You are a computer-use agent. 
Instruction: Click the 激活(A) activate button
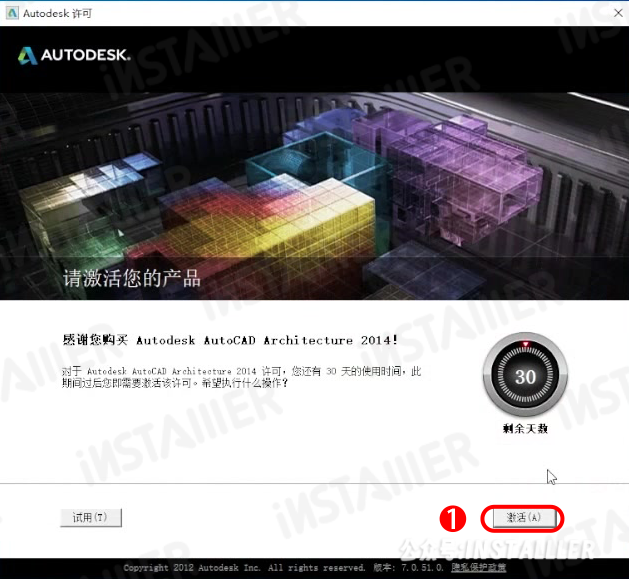[524, 518]
